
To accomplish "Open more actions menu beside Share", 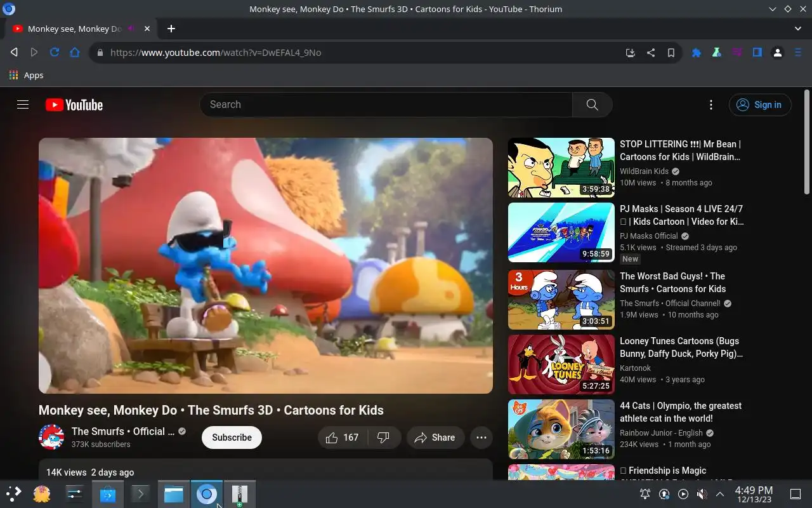I will coord(481,438).
